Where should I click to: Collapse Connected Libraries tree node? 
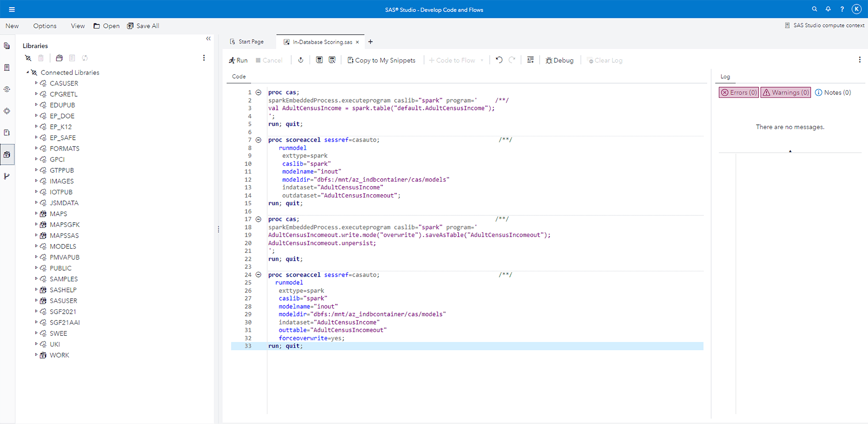click(27, 72)
